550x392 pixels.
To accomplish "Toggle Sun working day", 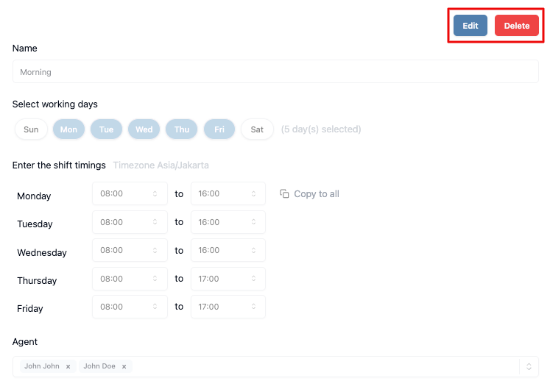I will click(31, 129).
